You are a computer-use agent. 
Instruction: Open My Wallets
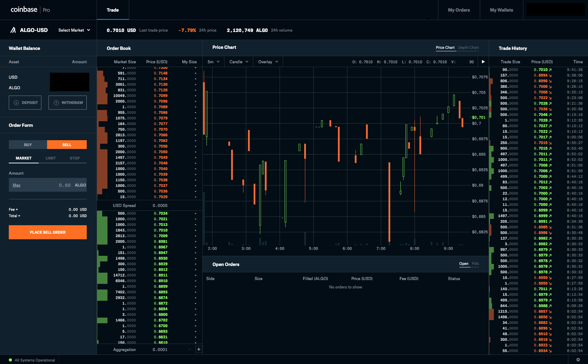click(x=501, y=10)
